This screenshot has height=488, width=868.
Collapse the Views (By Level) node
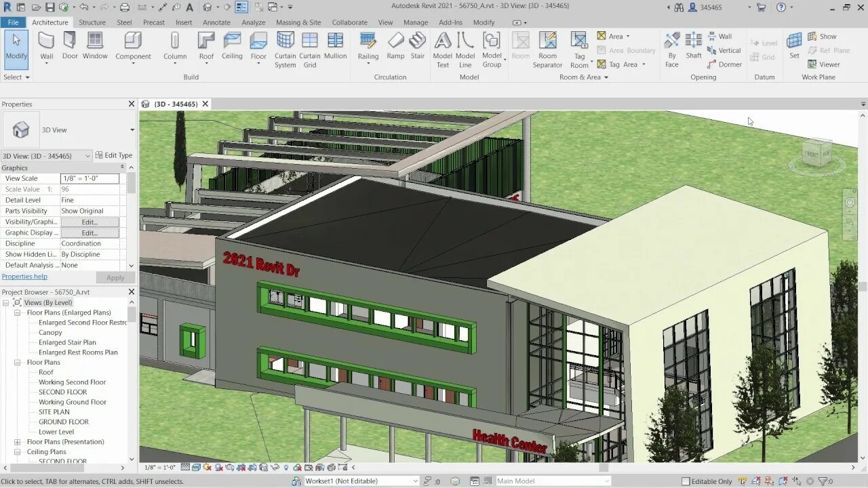point(6,302)
